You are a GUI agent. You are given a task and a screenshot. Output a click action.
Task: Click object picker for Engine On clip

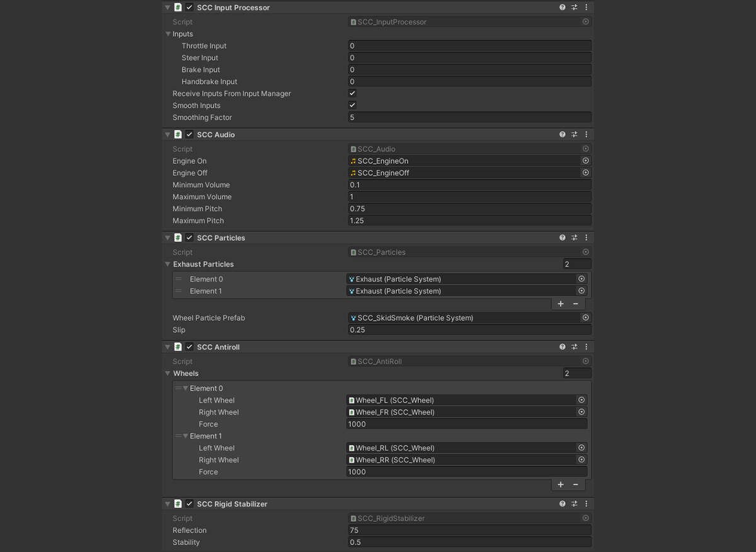pyautogui.click(x=585, y=161)
